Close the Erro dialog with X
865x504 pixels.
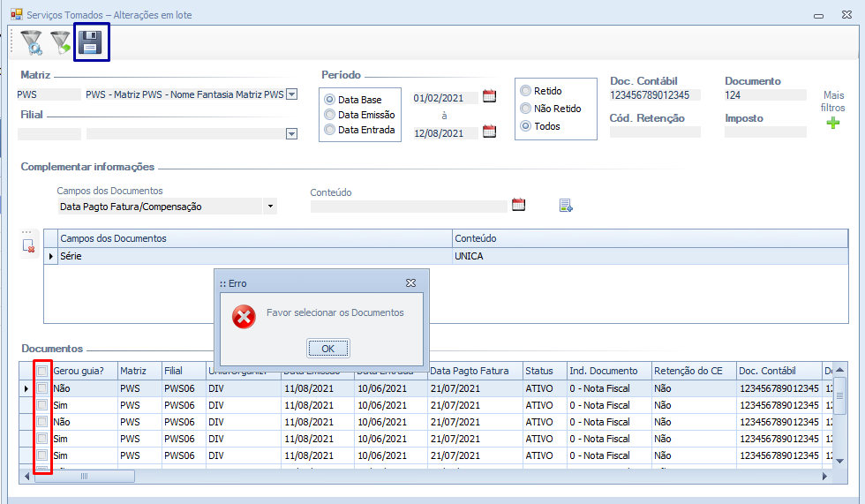410,283
